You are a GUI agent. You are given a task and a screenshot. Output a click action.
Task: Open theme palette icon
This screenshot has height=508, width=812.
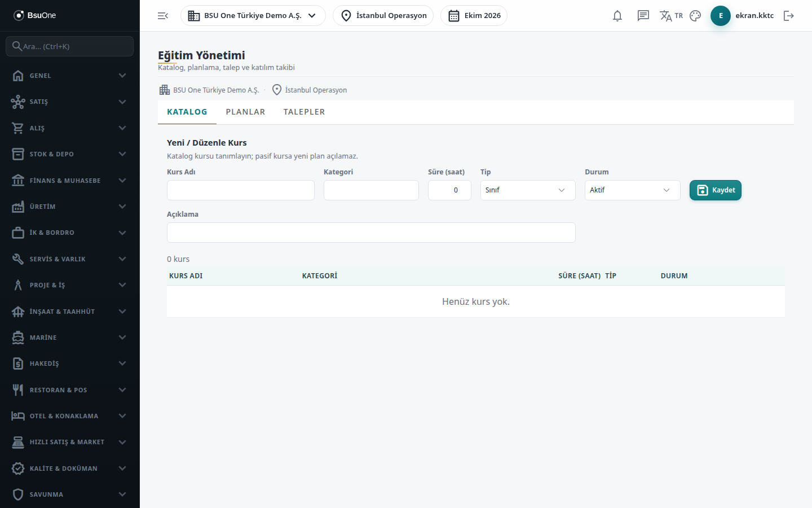(x=695, y=16)
